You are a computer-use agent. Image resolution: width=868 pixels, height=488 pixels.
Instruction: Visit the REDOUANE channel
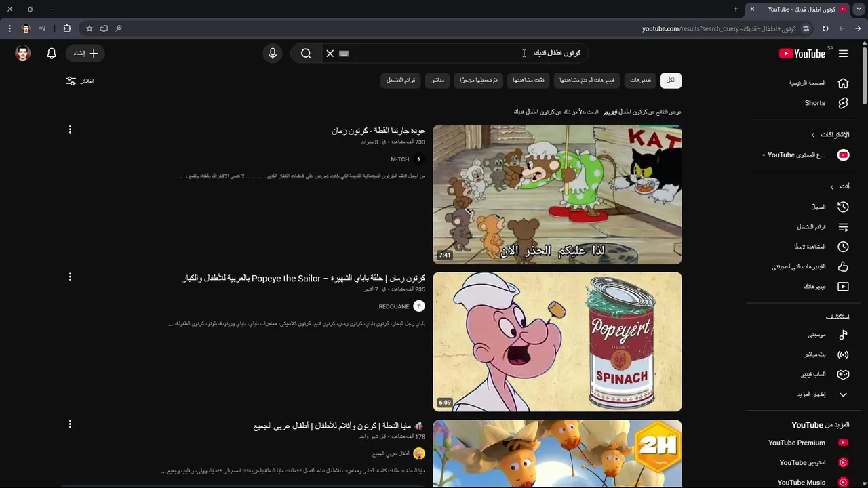pos(394,306)
